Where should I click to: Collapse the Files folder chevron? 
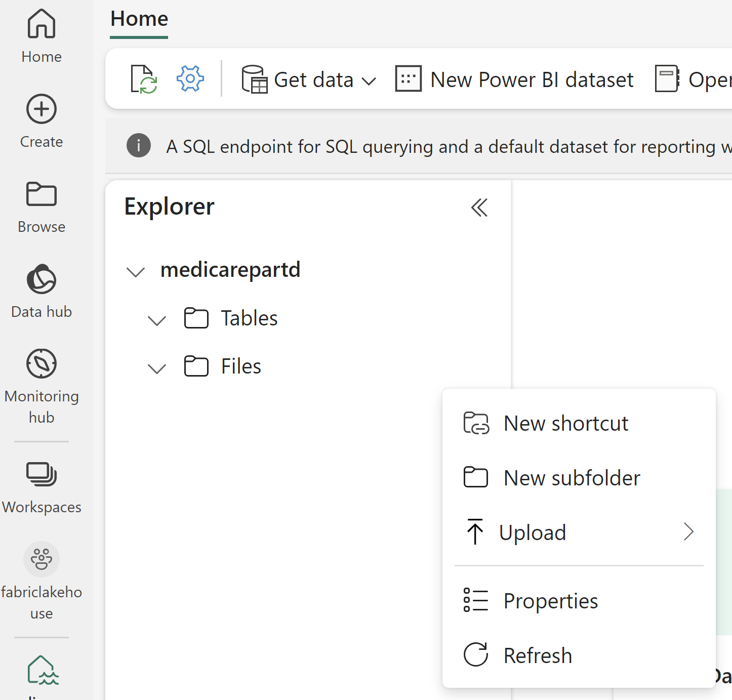click(x=157, y=368)
